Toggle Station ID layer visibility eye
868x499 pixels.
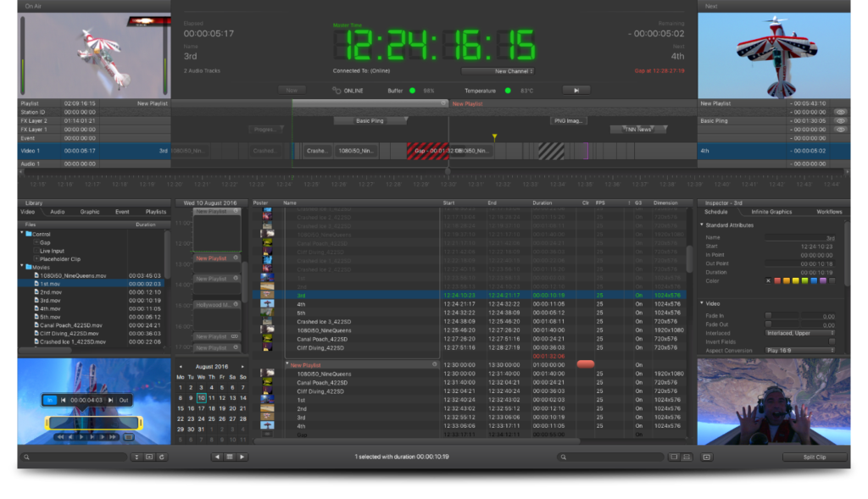tap(841, 112)
